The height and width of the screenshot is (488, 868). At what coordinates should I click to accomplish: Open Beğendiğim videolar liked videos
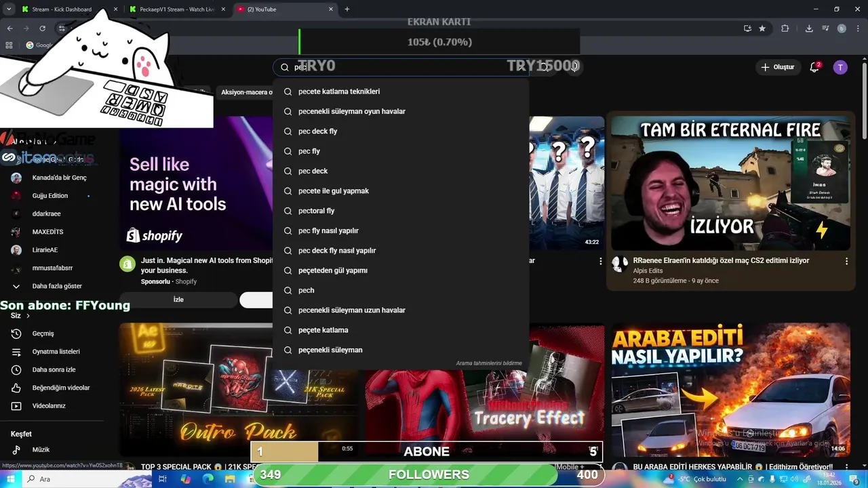61,388
